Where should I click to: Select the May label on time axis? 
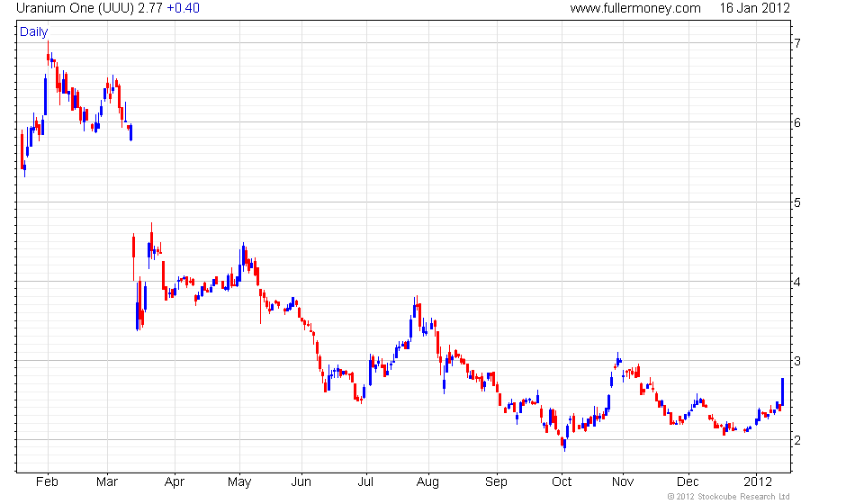(239, 482)
